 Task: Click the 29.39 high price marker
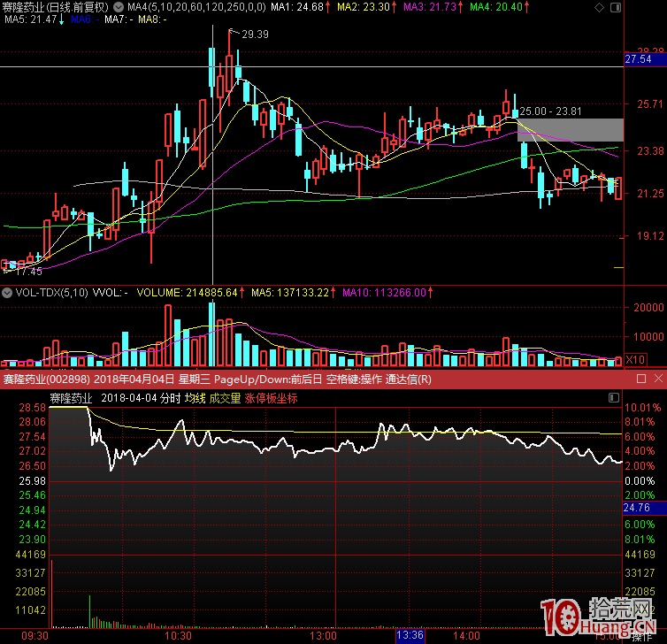click(255, 34)
